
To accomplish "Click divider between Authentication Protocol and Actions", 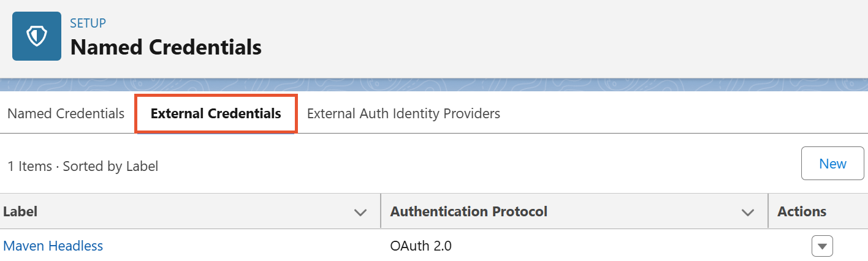I will pos(768,211).
